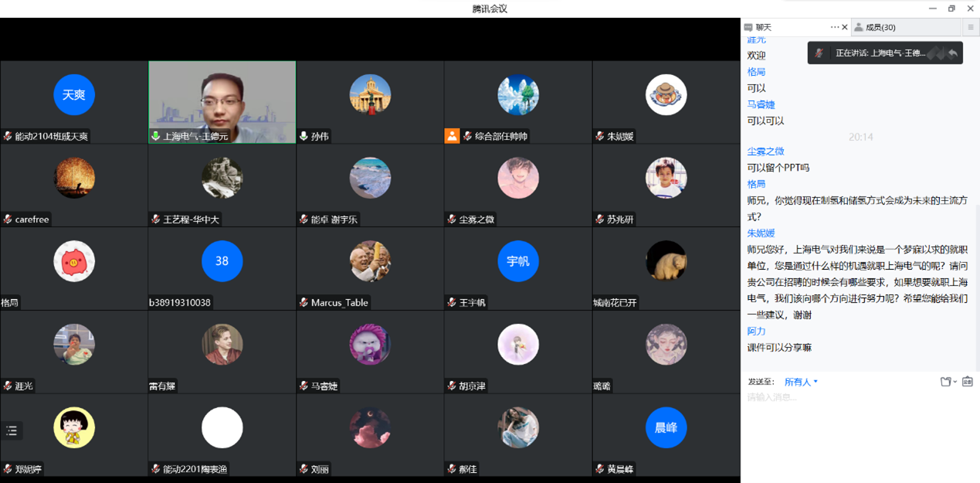Open the side panel hamburger menu
The image size is (980, 483).
971,27
